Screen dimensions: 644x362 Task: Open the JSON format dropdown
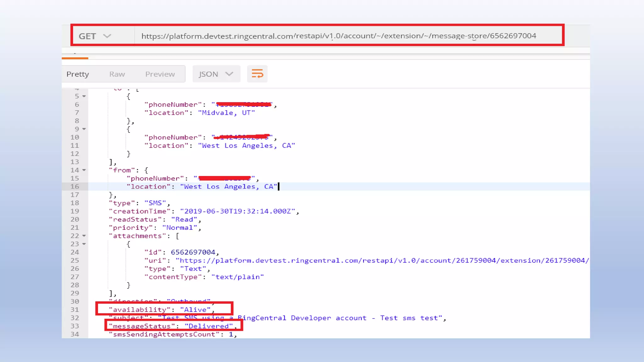tap(216, 74)
